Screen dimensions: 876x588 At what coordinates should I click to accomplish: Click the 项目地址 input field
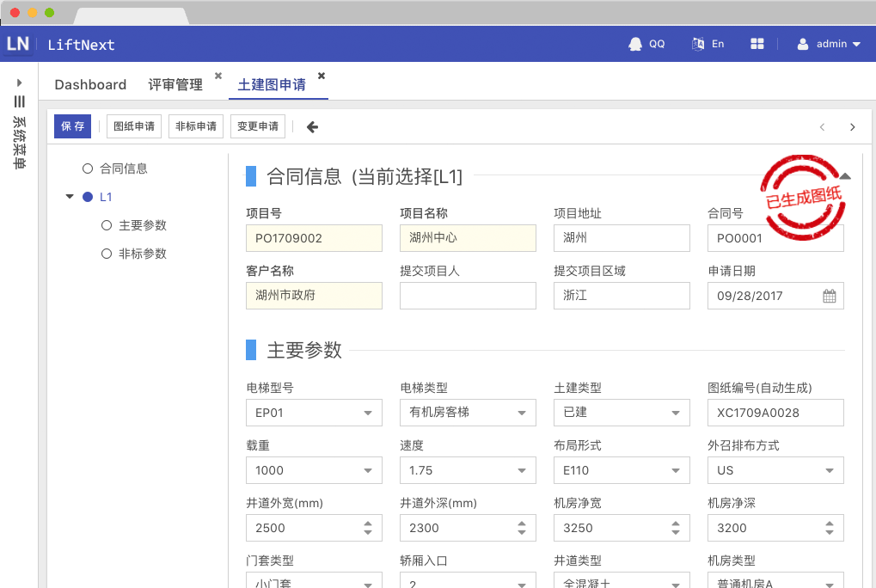tap(622, 238)
